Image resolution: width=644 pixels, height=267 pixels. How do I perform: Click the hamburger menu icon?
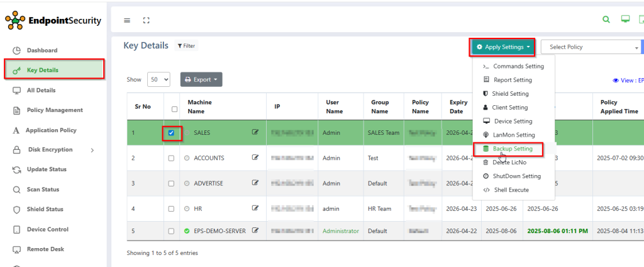[x=127, y=20]
